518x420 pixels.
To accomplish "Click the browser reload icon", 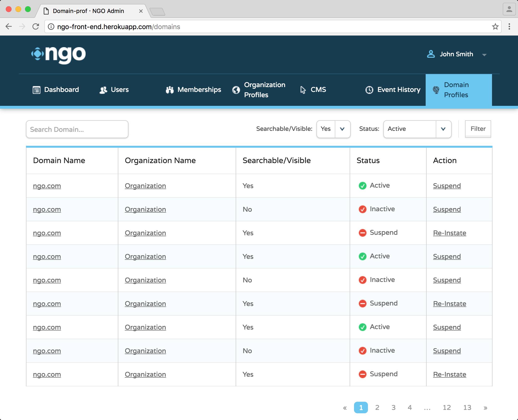I will pos(36,27).
